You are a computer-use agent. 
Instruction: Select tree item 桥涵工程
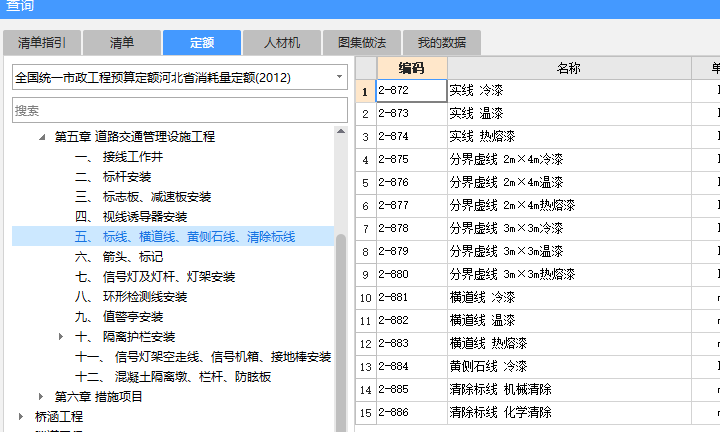point(59,416)
